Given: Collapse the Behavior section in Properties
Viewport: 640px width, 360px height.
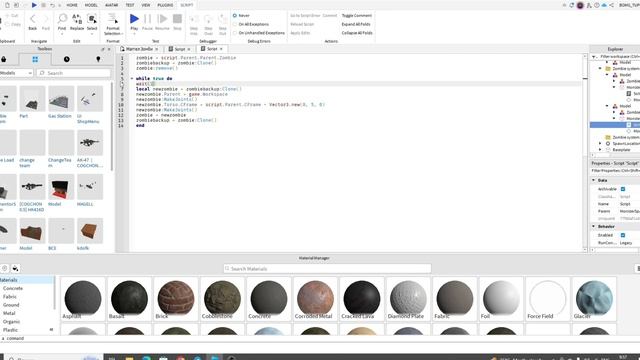Looking at the screenshot, I should (x=593, y=226).
